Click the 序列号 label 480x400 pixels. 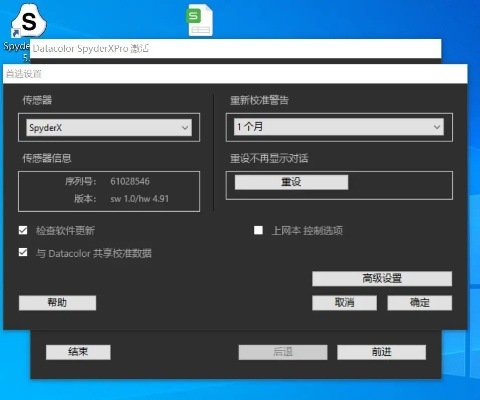[80, 181]
